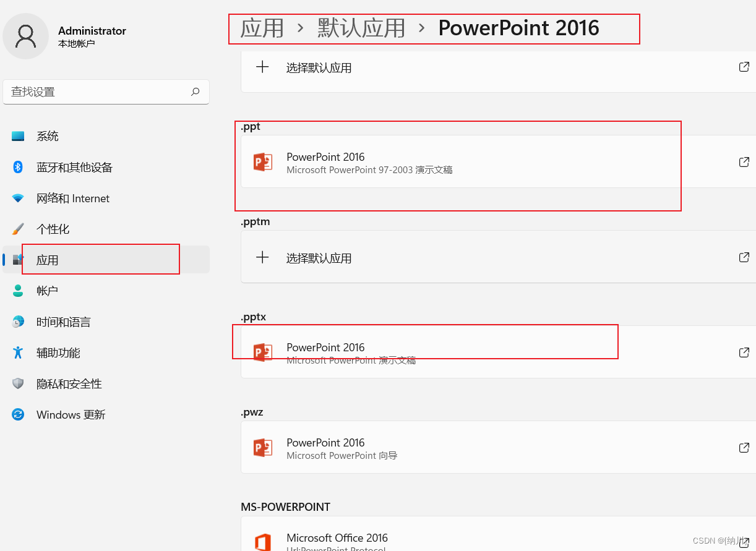Click the Bluetooth icon in sidebar
The height and width of the screenshot is (551, 756).
18,167
